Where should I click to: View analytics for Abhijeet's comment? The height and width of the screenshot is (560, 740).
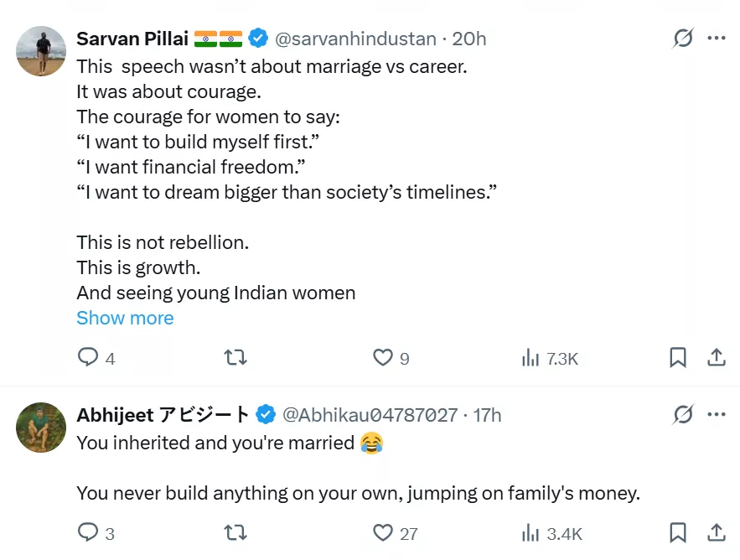click(530, 532)
